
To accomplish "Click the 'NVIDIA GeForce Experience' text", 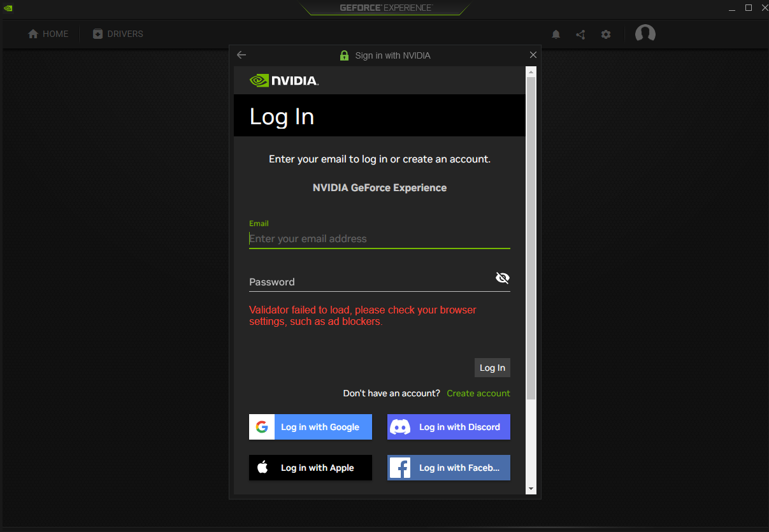I will click(380, 188).
